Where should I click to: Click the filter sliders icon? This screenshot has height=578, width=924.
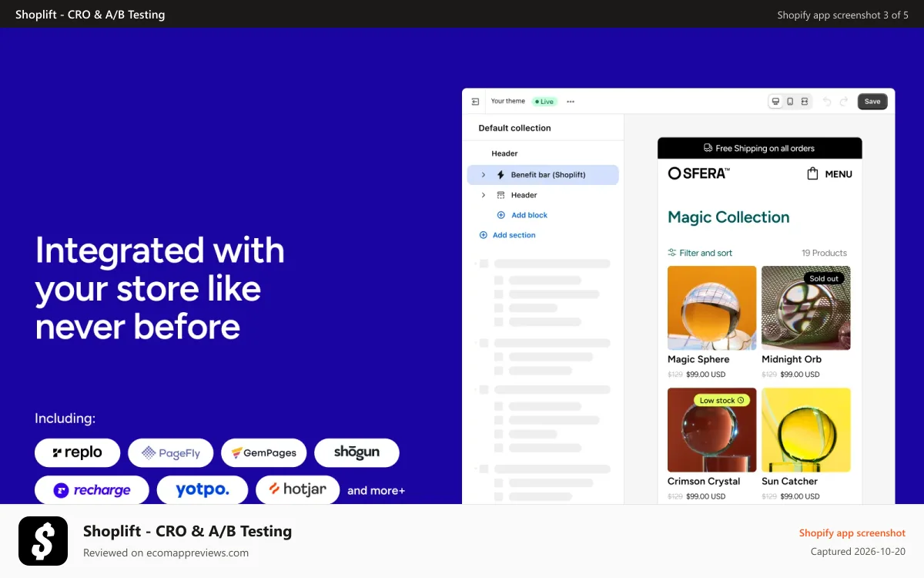pyautogui.click(x=672, y=253)
